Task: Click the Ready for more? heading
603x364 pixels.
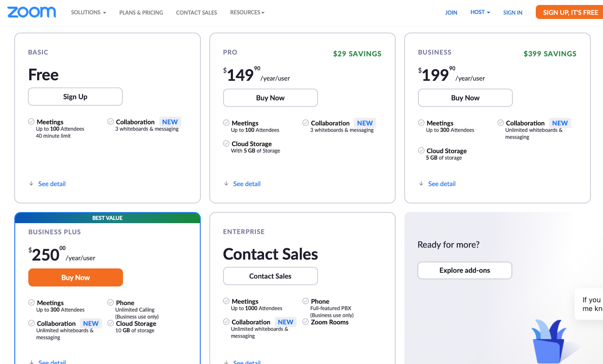Action: coord(448,245)
